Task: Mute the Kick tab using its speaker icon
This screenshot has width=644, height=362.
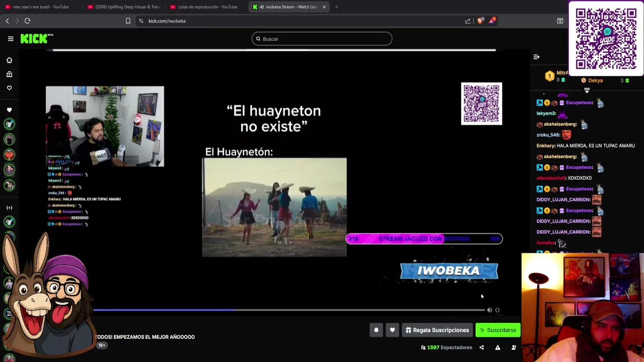Action: (262, 7)
